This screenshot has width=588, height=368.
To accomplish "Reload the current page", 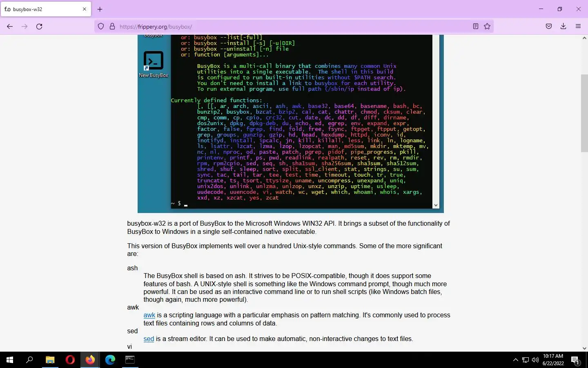I will tap(39, 27).
